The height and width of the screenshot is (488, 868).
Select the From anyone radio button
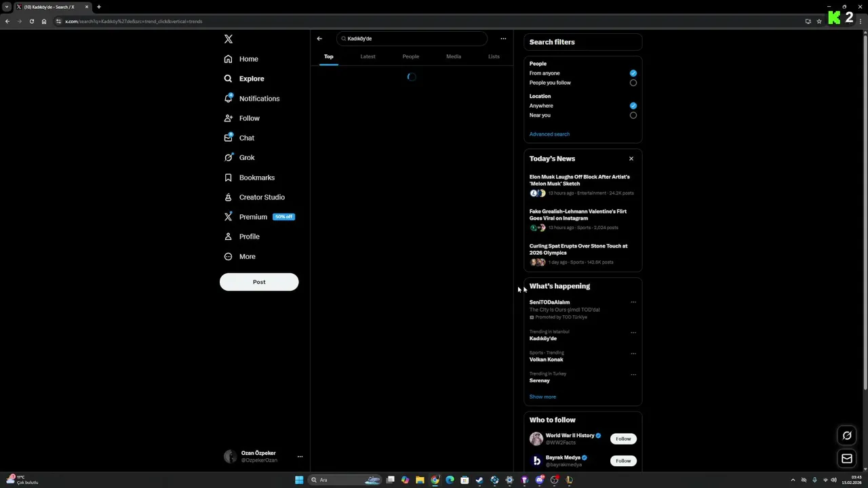point(633,73)
